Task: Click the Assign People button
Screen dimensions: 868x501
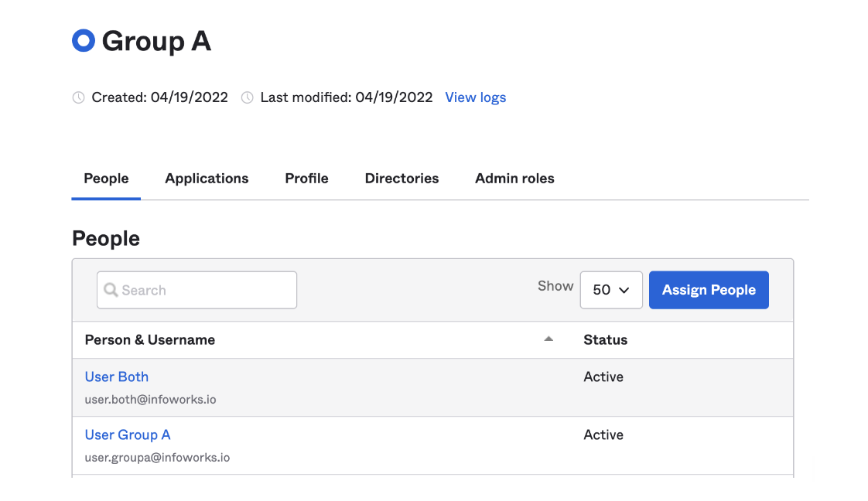Action: 709,290
